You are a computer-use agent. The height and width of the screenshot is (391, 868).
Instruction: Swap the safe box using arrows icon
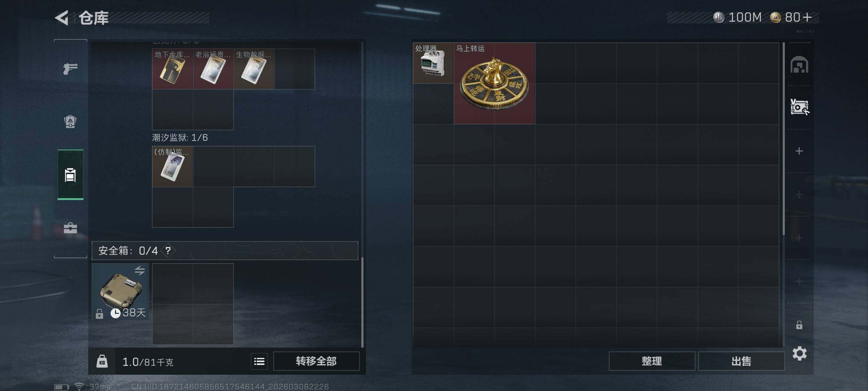pos(140,270)
